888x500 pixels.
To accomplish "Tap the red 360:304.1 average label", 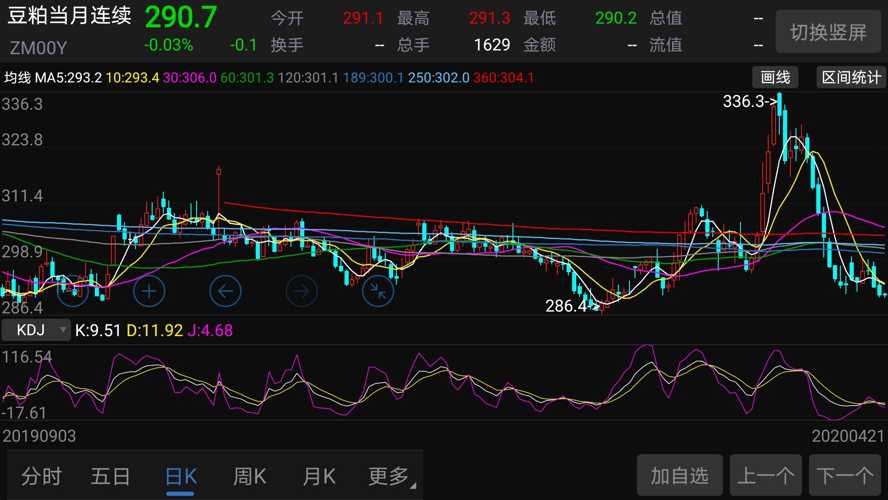I will tap(503, 78).
